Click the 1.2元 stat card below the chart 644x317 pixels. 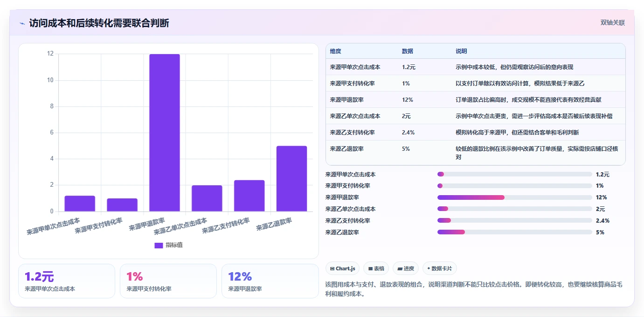(x=67, y=281)
